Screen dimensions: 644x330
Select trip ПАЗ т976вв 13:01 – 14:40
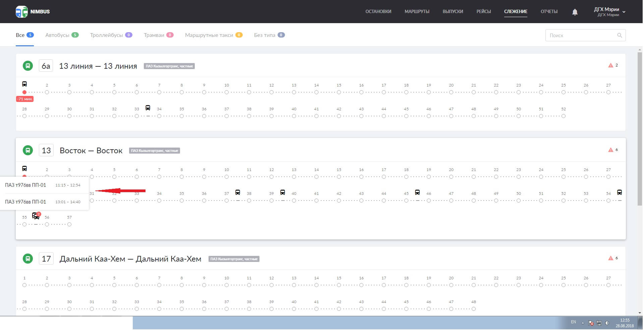43,202
